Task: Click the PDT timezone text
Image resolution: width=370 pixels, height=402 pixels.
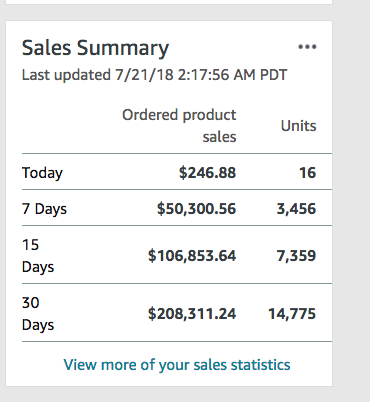Action: 273,75
